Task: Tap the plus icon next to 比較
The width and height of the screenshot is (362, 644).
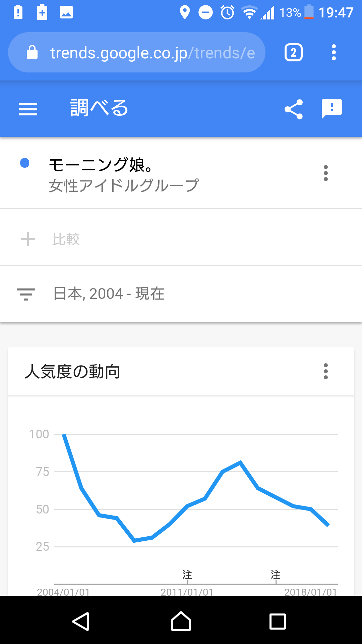Action: 28,239
